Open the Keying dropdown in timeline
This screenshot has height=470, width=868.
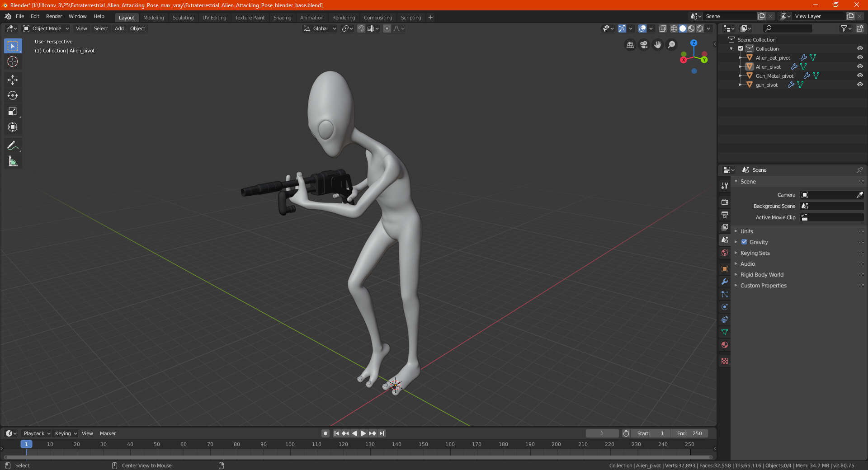point(66,433)
